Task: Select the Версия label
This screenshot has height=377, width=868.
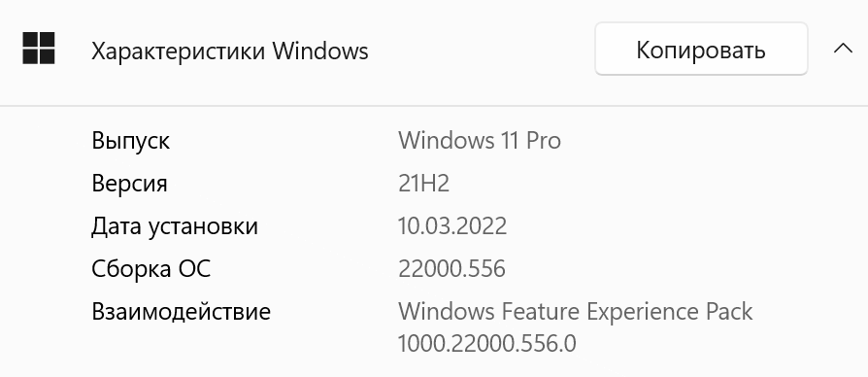Action: (x=129, y=184)
